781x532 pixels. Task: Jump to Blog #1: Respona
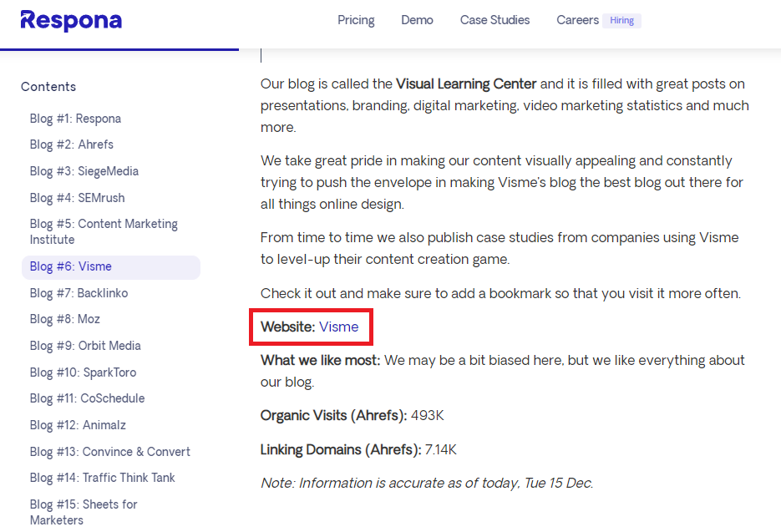click(75, 119)
